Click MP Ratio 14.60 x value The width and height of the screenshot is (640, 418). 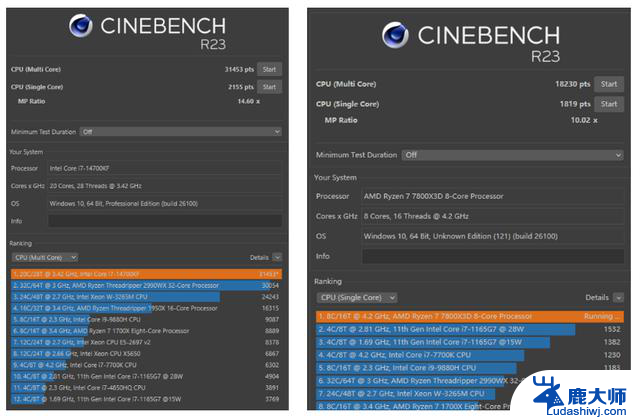(x=249, y=101)
